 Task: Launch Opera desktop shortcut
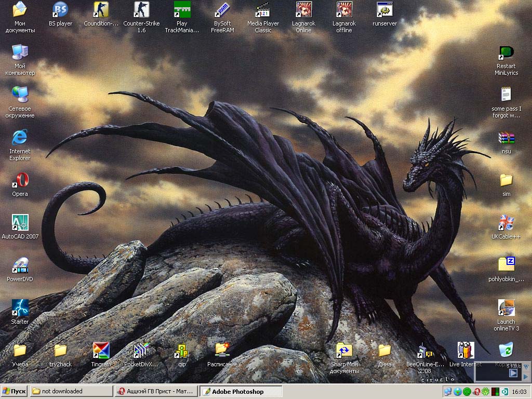click(20, 184)
